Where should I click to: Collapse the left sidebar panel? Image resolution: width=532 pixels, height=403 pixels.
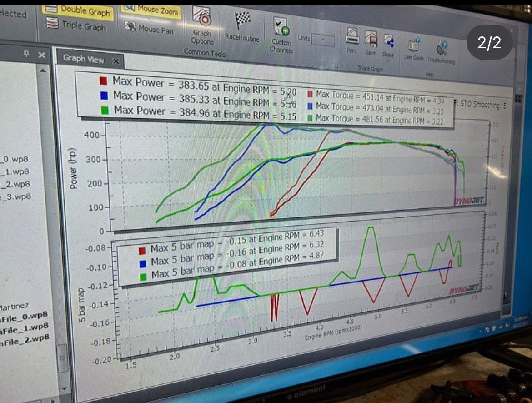click(40, 55)
